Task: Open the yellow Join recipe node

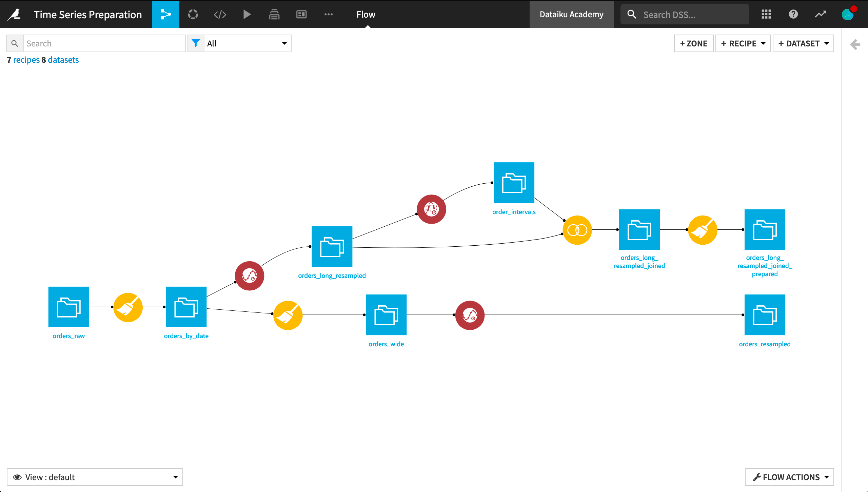Action: tap(577, 230)
